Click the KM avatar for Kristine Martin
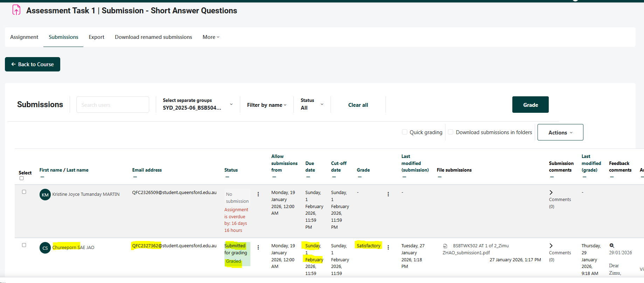 [x=45, y=195]
